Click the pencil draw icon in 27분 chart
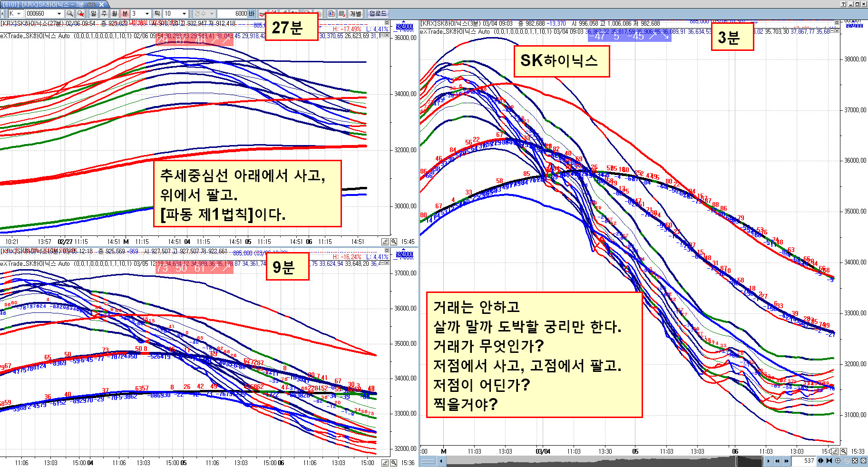The height and width of the screenshot is (467, 868). click(x=385, y=242)
